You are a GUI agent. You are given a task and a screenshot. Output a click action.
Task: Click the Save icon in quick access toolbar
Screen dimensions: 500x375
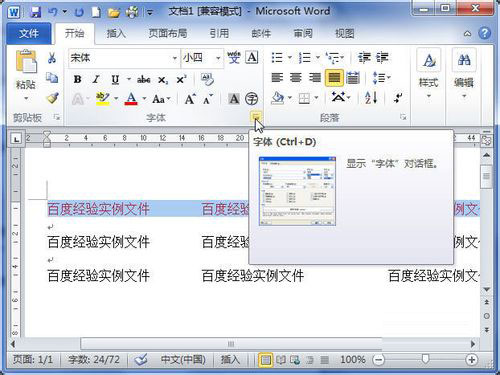click(35, 12)
